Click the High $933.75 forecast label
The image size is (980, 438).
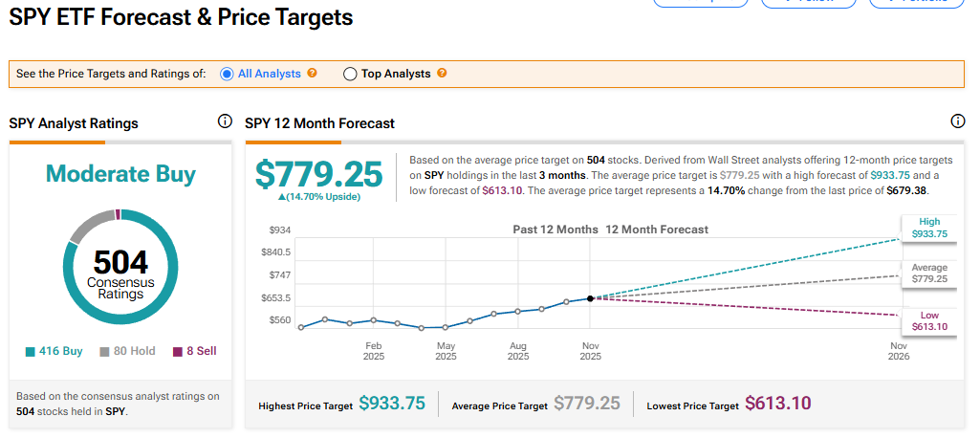(927, 227)
